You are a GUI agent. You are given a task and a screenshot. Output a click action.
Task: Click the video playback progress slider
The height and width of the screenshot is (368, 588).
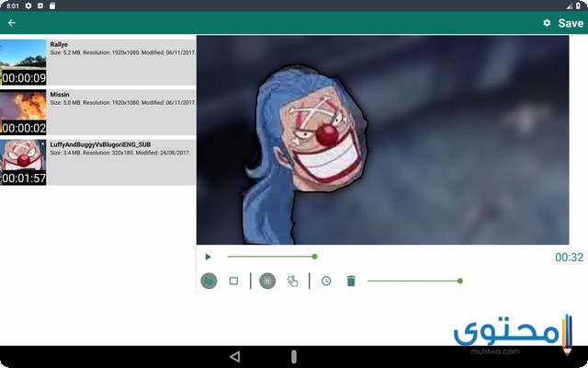click(x=272, y=257)
